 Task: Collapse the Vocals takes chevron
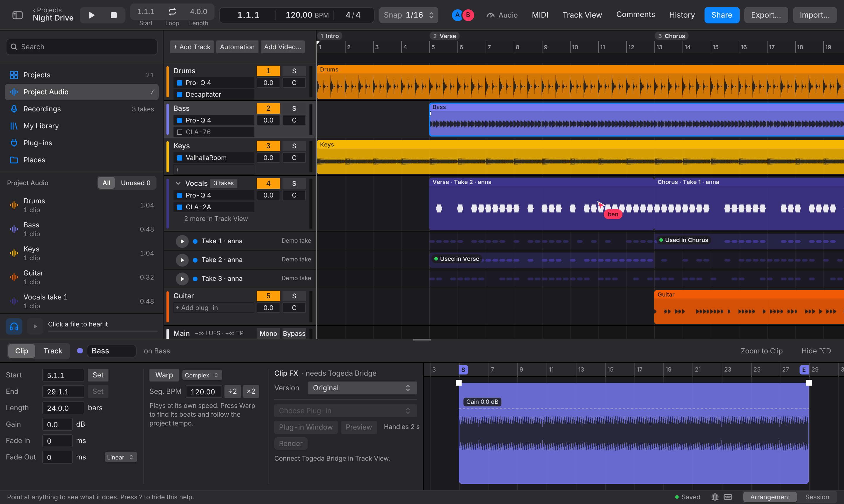(178, 183)
